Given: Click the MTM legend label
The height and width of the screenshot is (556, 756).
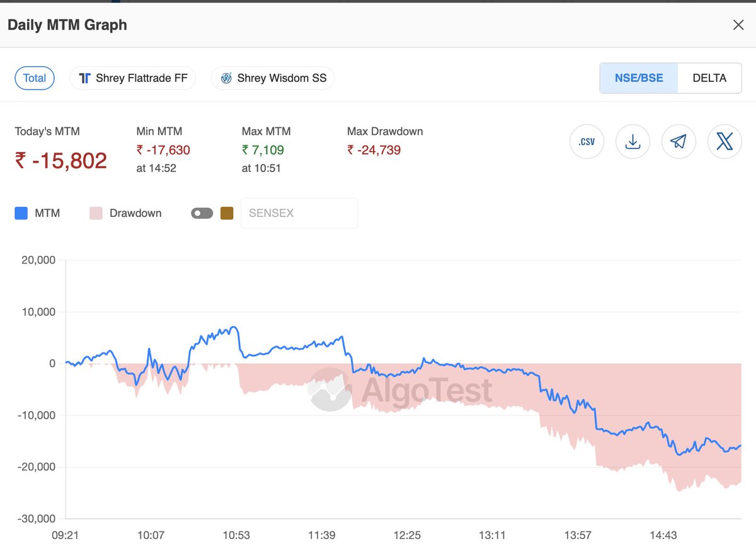Looking at the screenshot, I should point(47,213).
